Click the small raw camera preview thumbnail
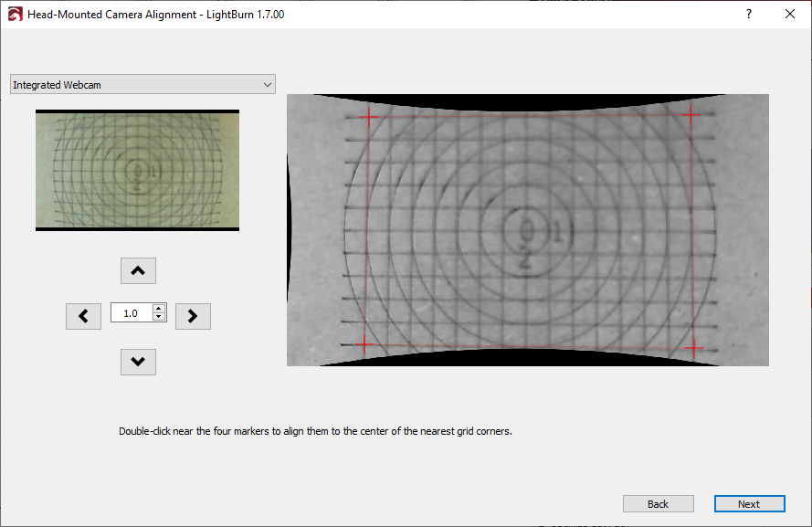 pos(137,170)
